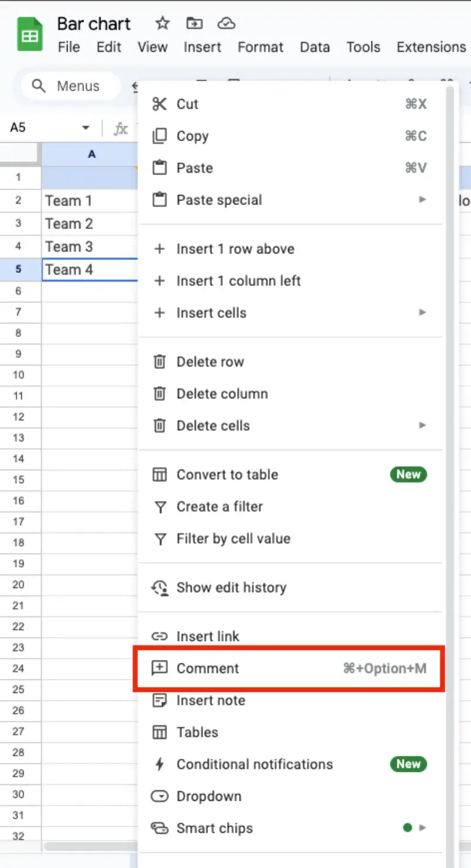Select cell A3 containing Team 2

click(88, 224)
